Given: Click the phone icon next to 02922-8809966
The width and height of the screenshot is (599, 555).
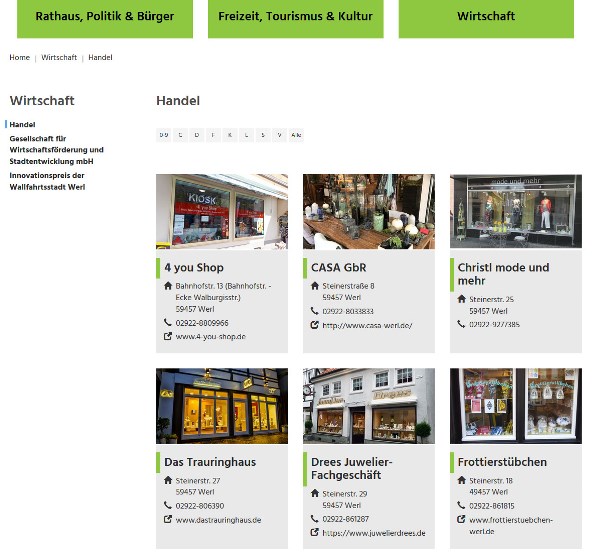Looking at the screenshot, I should click(168, 322).
